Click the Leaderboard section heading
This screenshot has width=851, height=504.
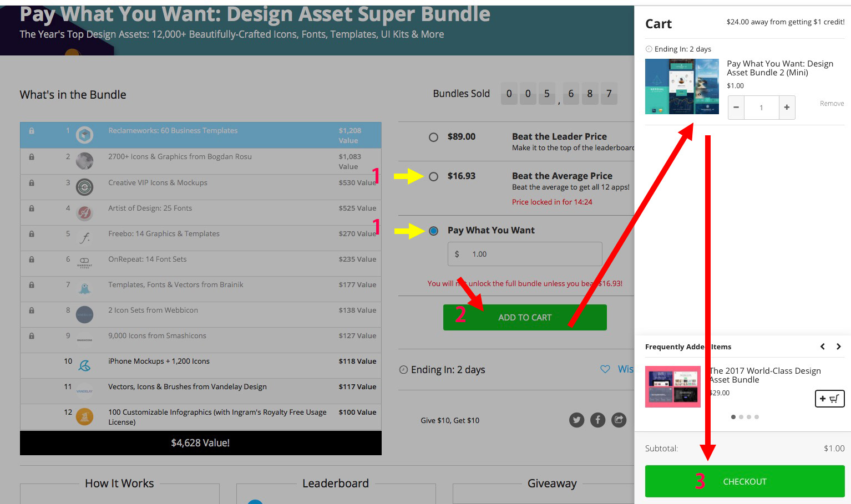click(x=336, y=483)
